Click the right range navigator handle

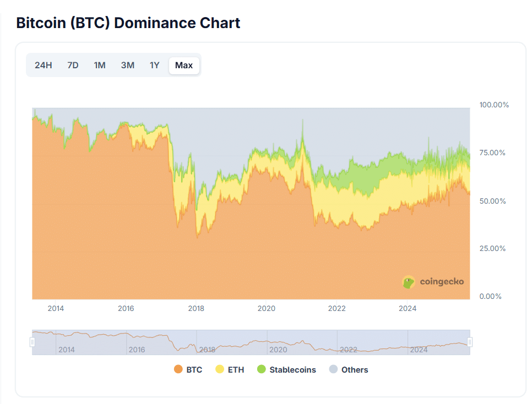[x=470, y=342]
